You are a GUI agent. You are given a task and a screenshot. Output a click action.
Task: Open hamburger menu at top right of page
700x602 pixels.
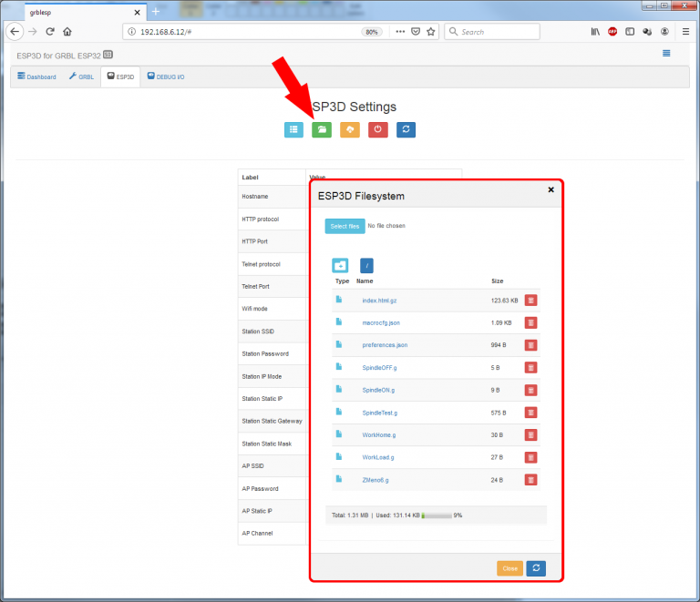(x=666, y=54)
